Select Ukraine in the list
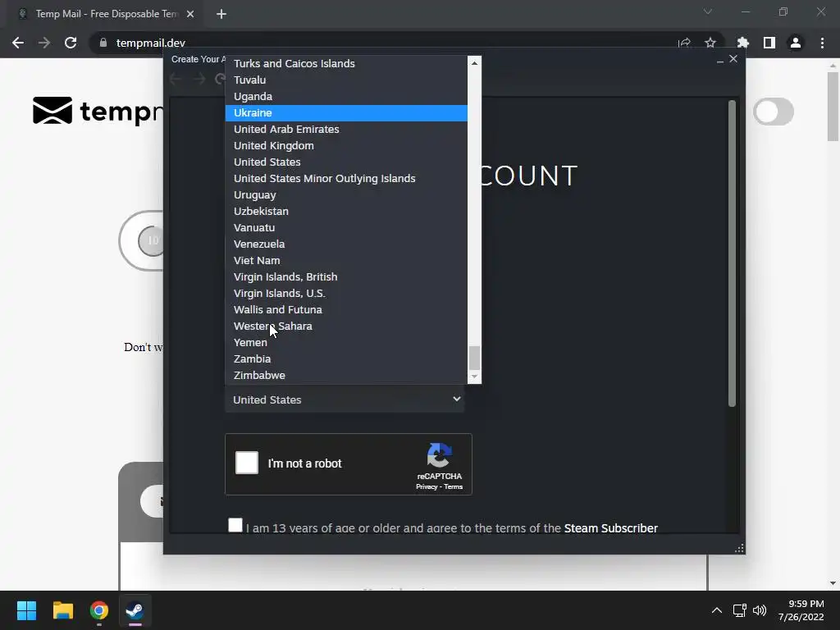Screen dimensions: 840x630 346,112
